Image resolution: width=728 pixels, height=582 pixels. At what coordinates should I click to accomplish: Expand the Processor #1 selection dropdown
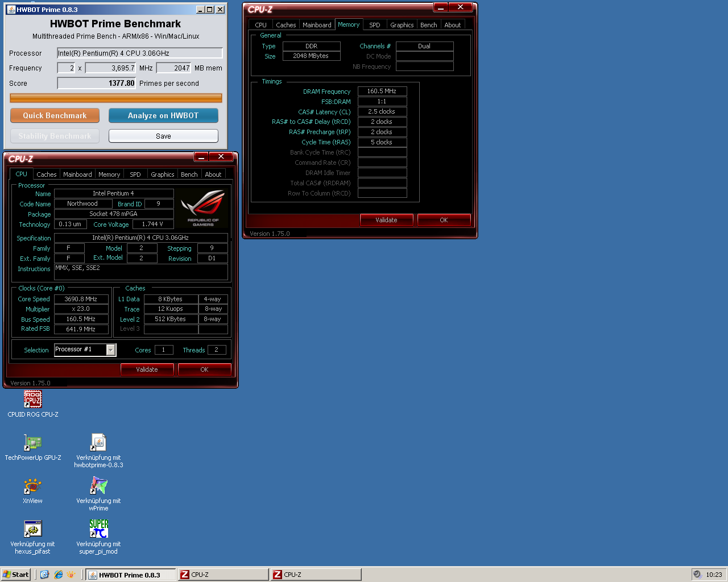pyautogui.click(x=111, y=350)
